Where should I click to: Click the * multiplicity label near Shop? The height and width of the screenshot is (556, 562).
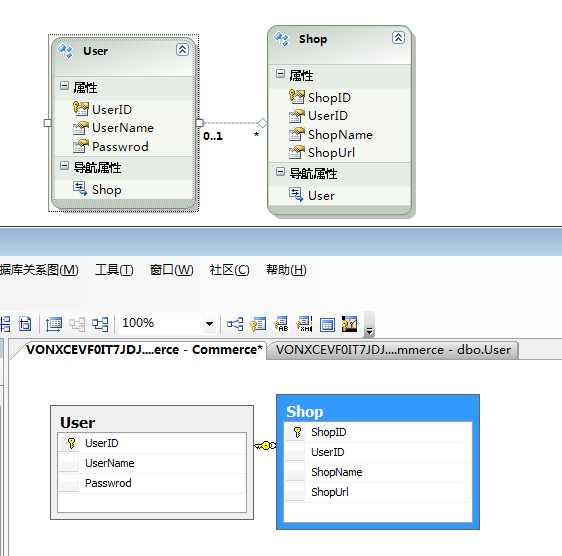tap(256, 135)
